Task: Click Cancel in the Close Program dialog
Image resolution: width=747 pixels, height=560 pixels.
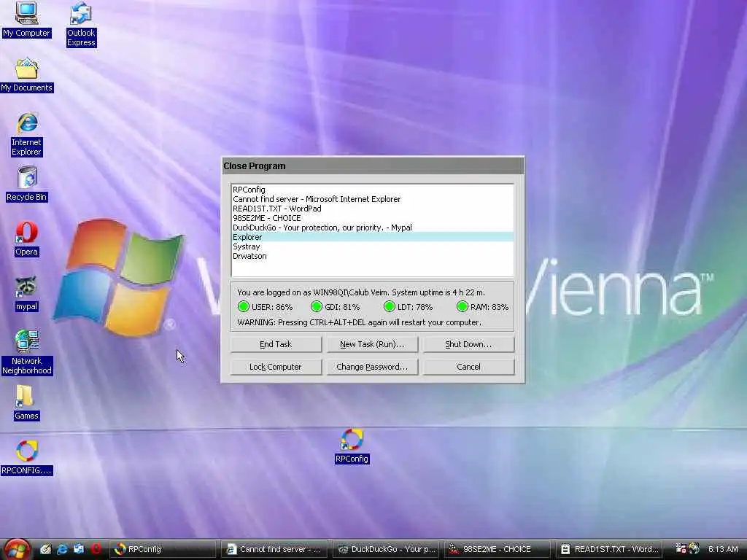Action: pos(468,367)
